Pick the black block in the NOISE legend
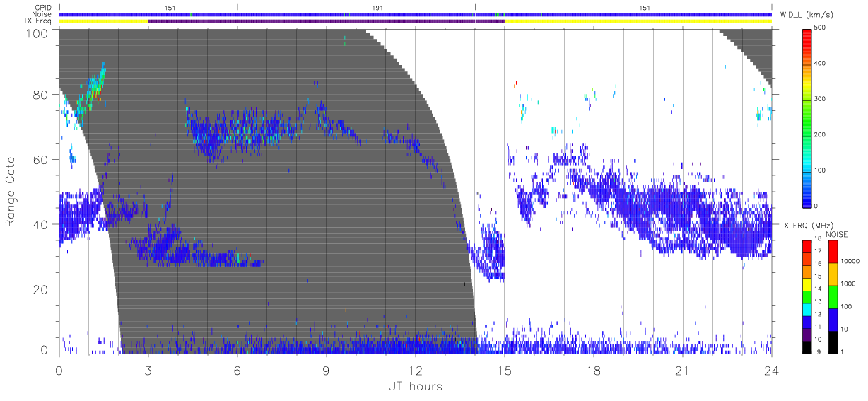The width and height of the screenshot is (868, 401). 834,342
